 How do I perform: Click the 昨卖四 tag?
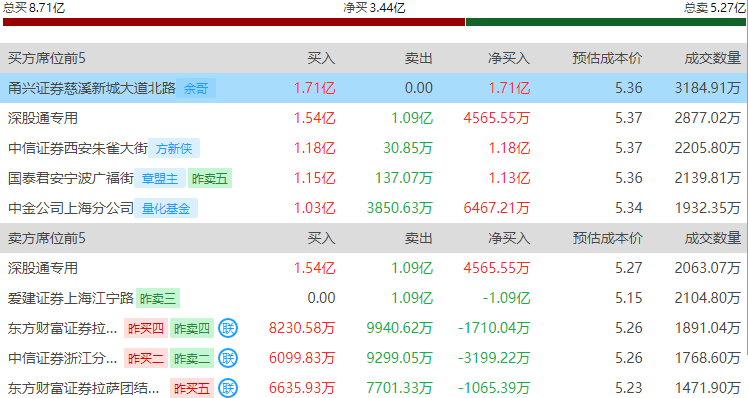pos(192,328)
